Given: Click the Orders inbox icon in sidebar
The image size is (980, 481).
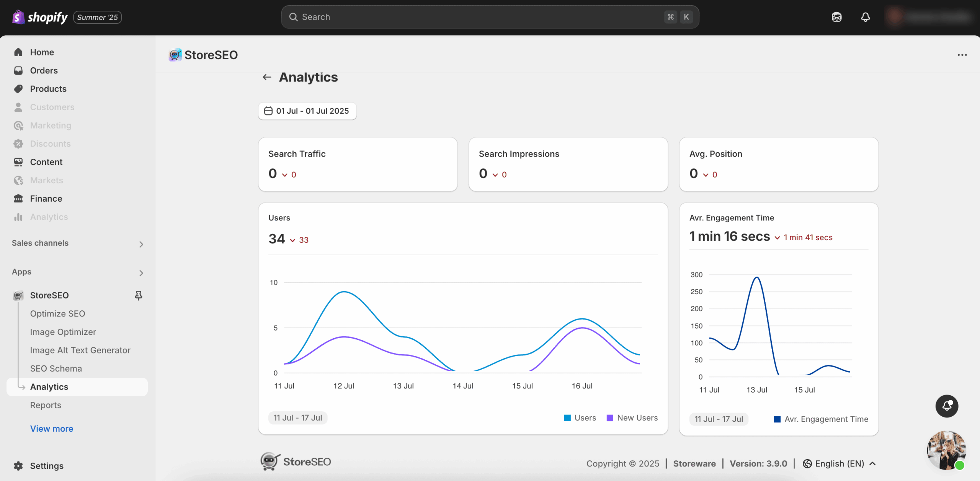Looking at the screenshot, I should coord(18,70).
